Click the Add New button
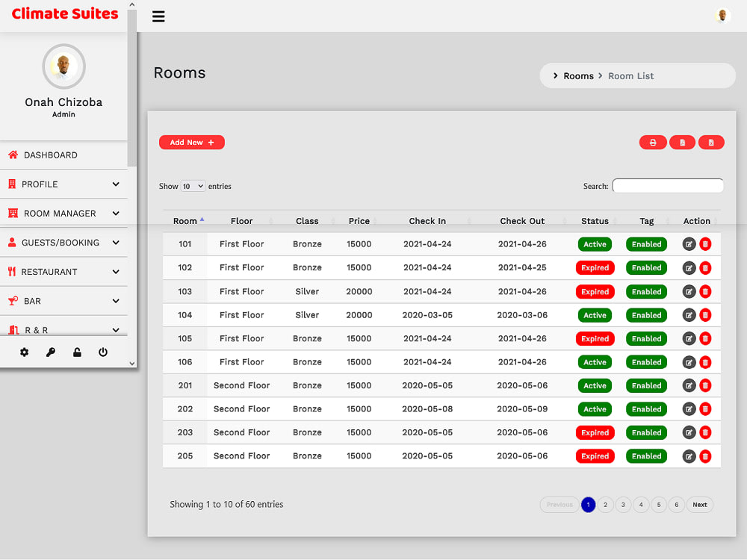Screen dimensions: 747x560 point(192,143)
